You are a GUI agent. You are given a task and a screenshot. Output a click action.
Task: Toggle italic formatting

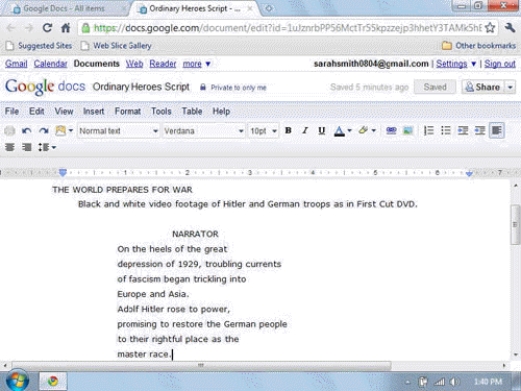[x=305, y=131]
